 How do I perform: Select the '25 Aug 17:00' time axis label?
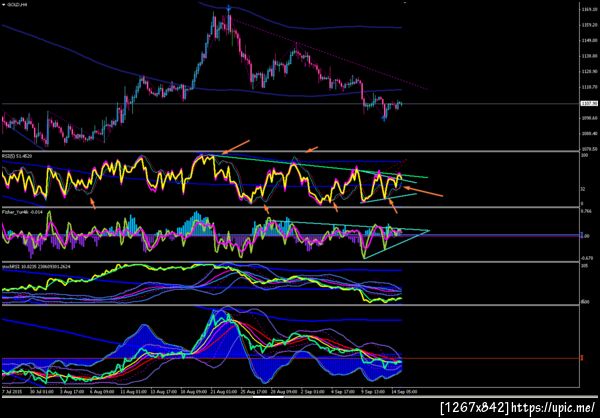(256, 392)
